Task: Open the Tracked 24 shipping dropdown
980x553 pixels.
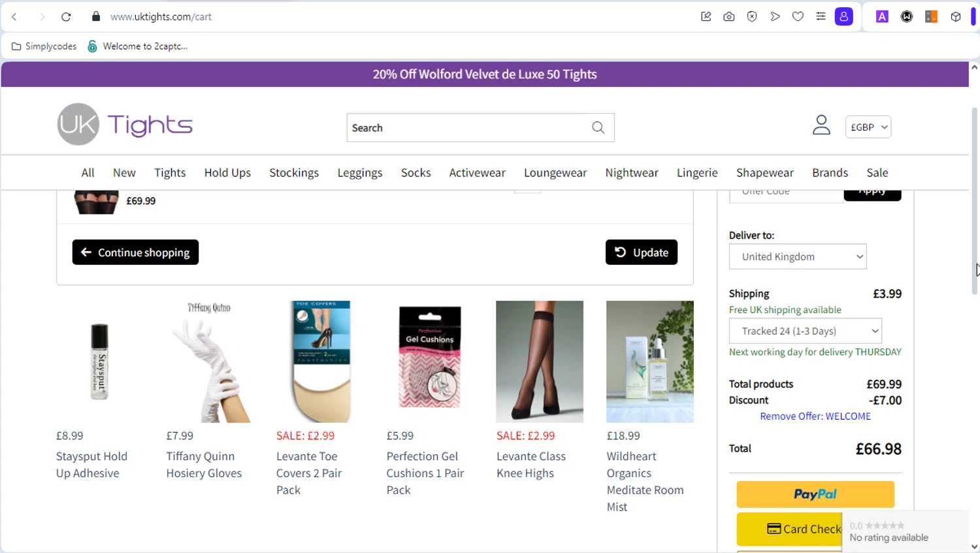Action: pos(806,331)
